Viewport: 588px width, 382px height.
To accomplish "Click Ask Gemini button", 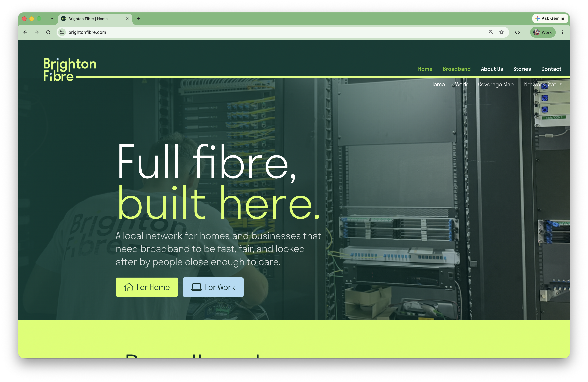I will 550,18.
